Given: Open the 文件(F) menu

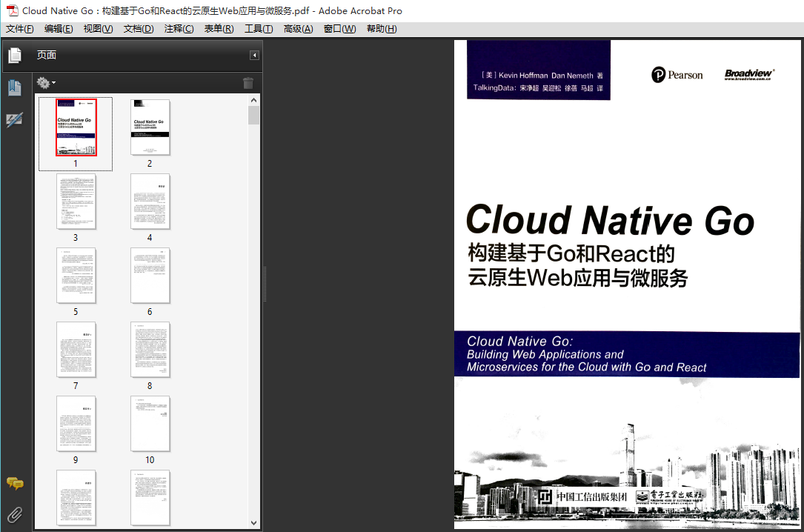Looking at the screenshot, I should click(19, 29).
